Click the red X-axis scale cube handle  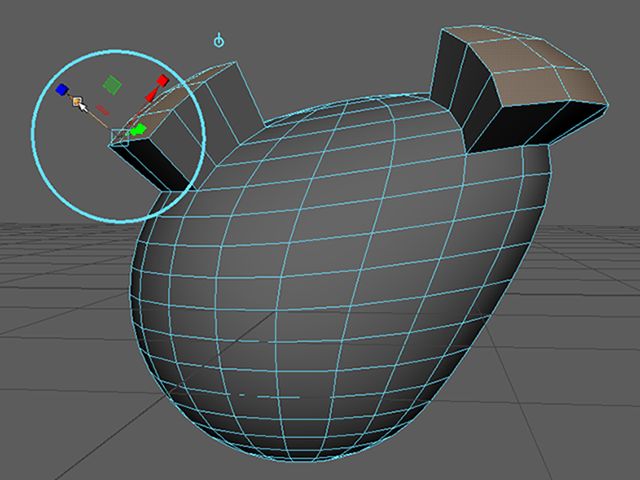click(x=162, y=80)
